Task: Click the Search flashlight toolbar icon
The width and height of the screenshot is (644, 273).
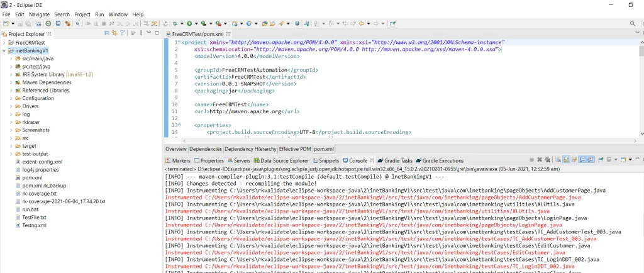Action: point(280,23)
